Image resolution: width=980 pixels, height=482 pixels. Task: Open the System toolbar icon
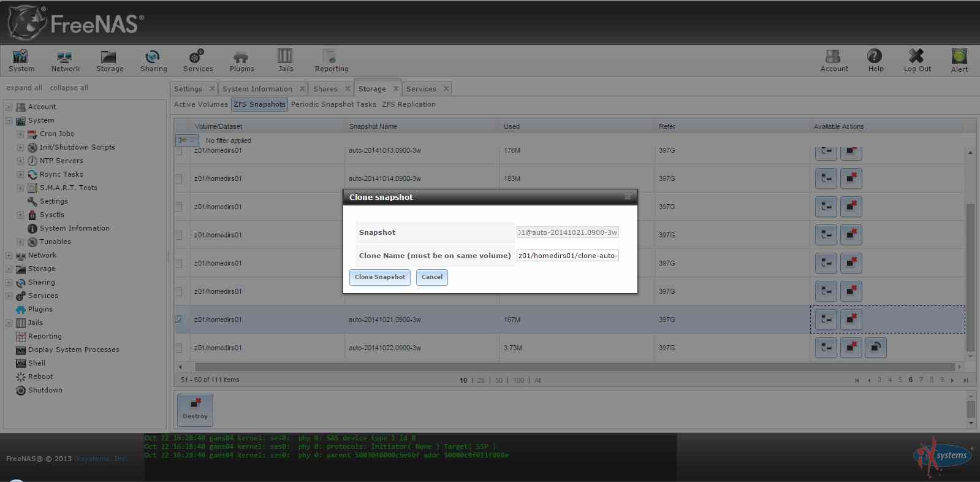(x=21, y=61)
